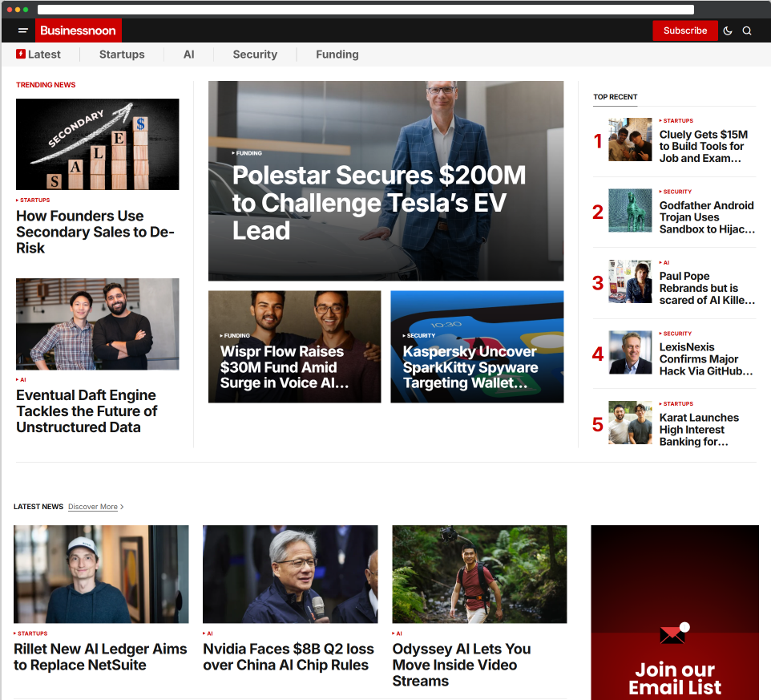Expand Latest News via Discover More

coord(95,507)
